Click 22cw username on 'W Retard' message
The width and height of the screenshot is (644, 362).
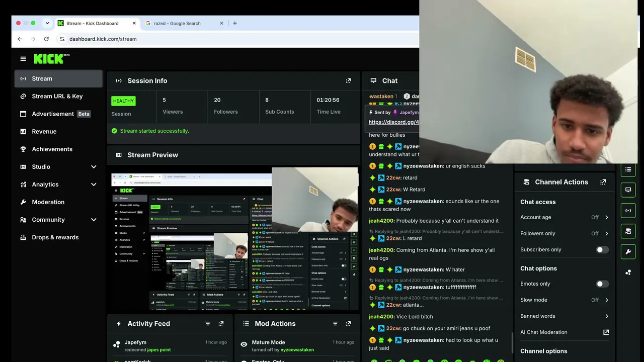(393, 190)
